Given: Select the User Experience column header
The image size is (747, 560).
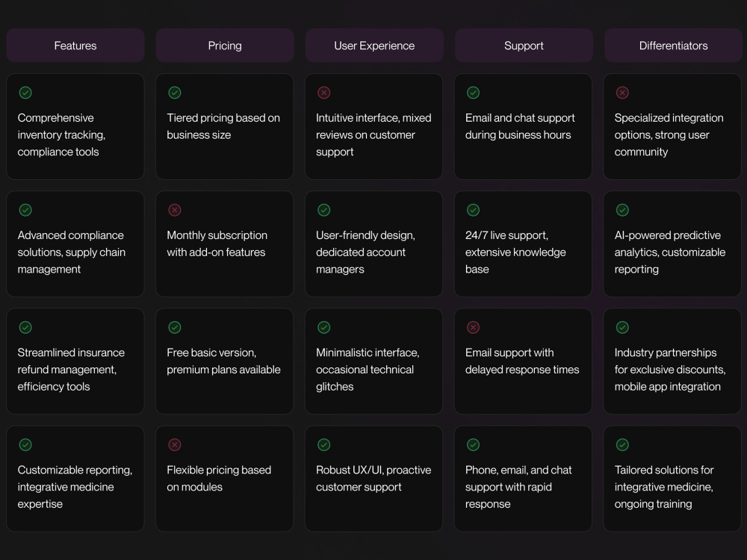Looking at the screenshot, I should click(374, 46).
